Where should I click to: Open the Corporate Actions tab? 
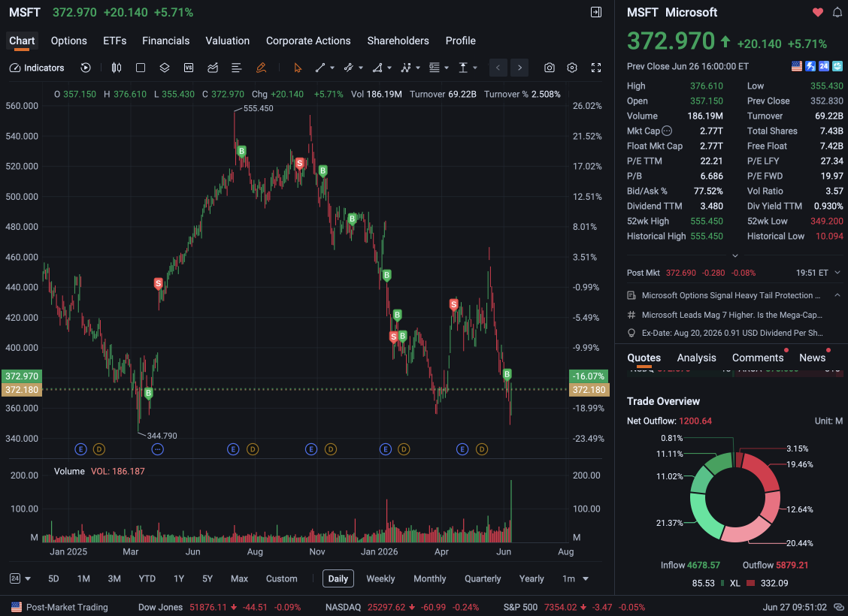tap(308, 41)
